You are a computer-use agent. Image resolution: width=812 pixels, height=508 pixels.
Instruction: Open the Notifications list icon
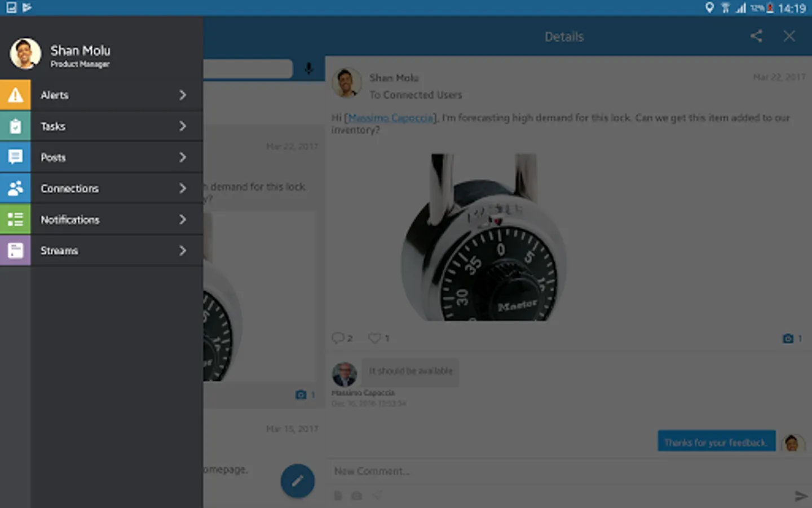pyautogui.click(x=15, y=219)
